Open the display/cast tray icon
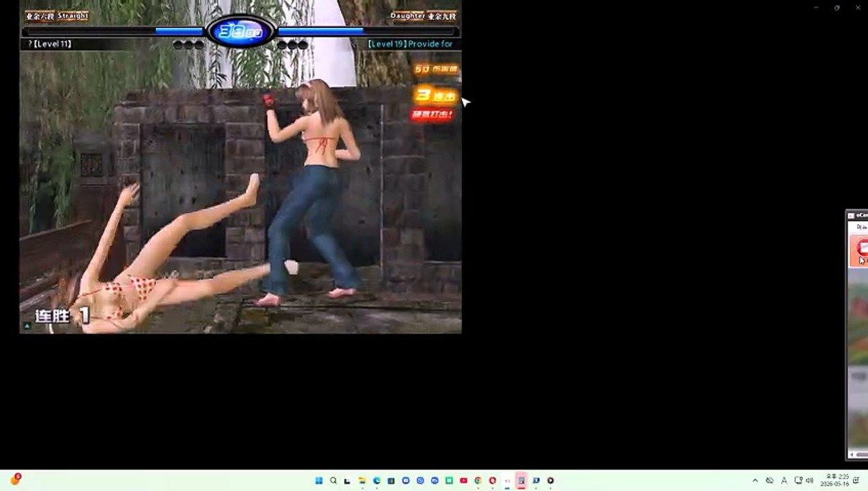The width and height of the screenshot is (868, 491). click(x=798, y=481)
